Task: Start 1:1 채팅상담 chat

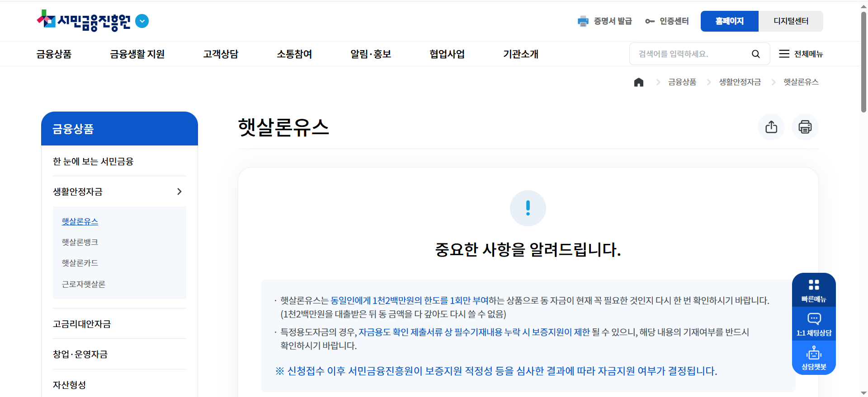Action: 814,324
